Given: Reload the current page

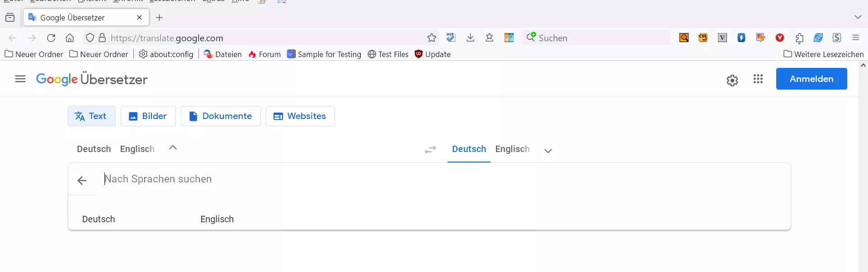Looking at the screenshot, I should (51, 38).
